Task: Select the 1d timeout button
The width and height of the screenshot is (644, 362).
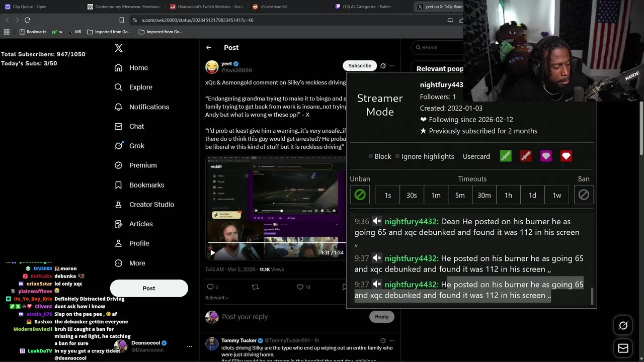Action: pos(532,195)
